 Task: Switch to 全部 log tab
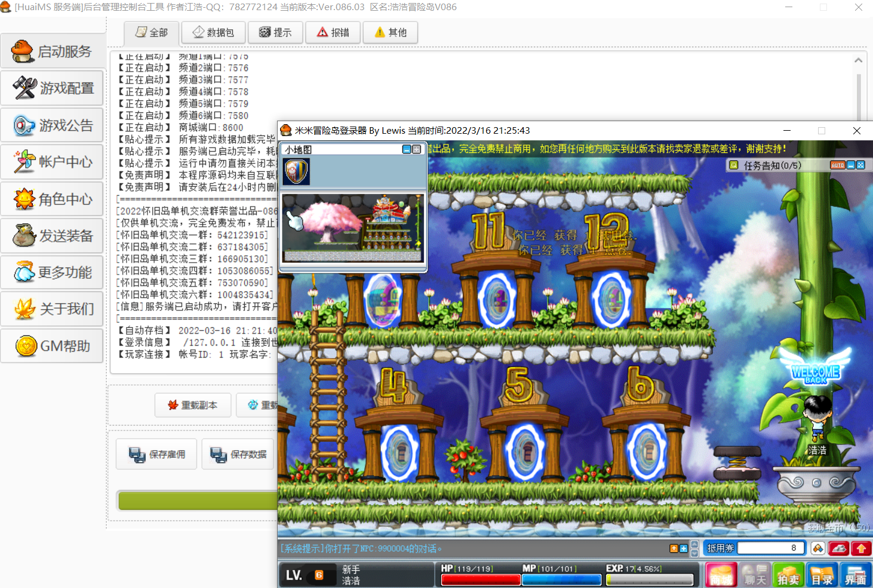(x=152, y=32)
